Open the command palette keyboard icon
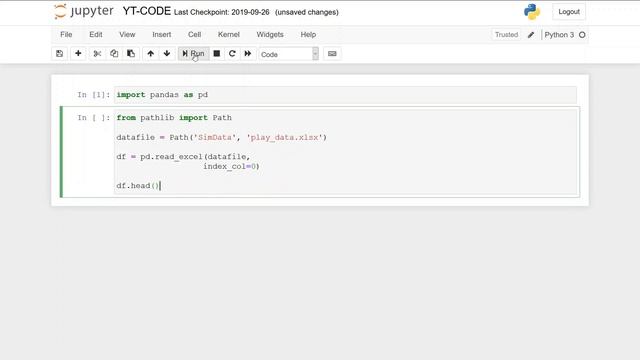Image resolution: width=640 pixels, height=360 pixels. [x=332, y=53]
